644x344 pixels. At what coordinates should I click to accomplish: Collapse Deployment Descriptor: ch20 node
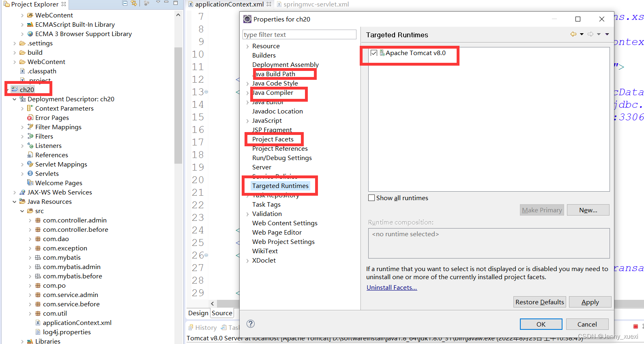click(x=15, y=99)
